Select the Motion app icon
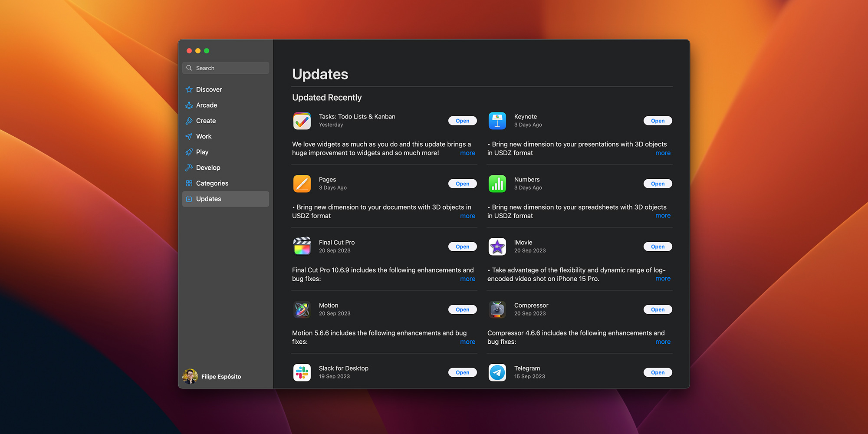 click(302, 309)
